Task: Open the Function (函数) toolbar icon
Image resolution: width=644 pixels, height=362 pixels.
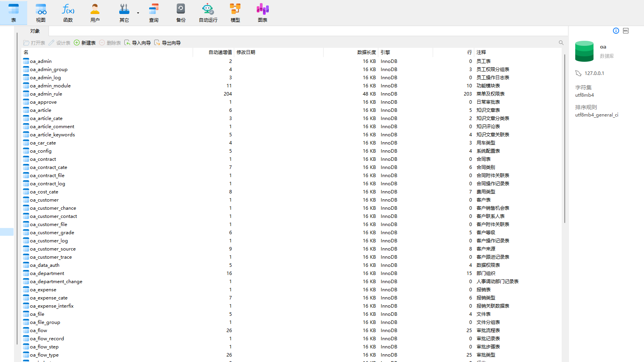Action: point(68,13)
